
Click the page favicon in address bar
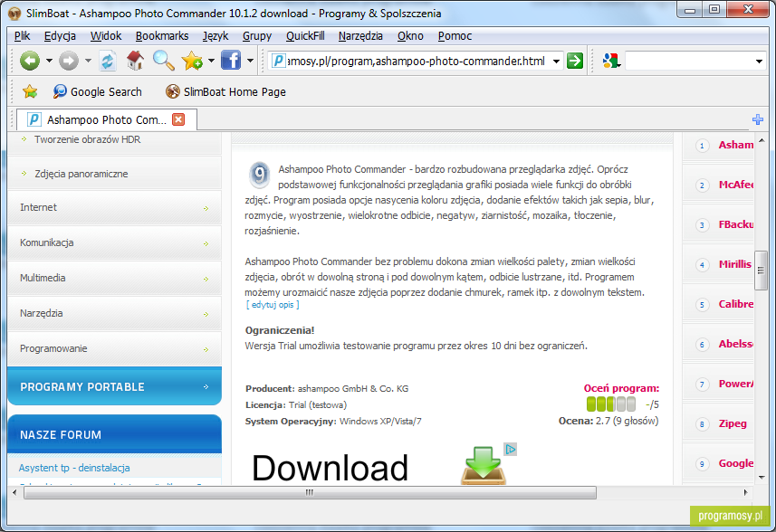coord(279,61)
